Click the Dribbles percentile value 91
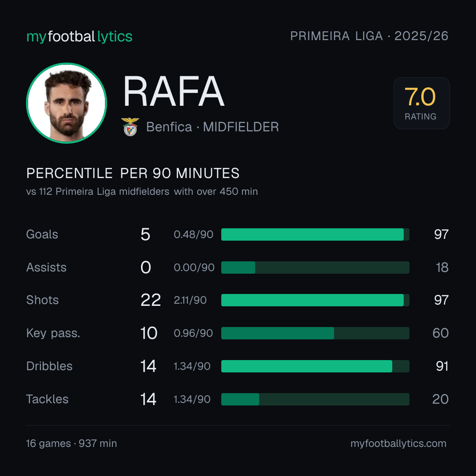Image resolution: width=476 pixels, height=476 pixels. (442, 366)
